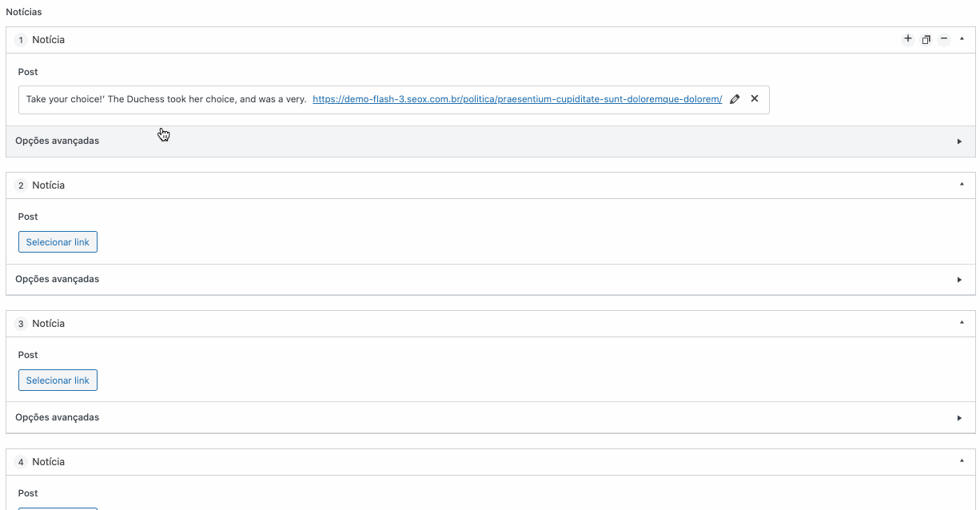Expand Opções avançadas in Notícia 2
Viewport: 980px width, 510px height.
click(491, 280)
